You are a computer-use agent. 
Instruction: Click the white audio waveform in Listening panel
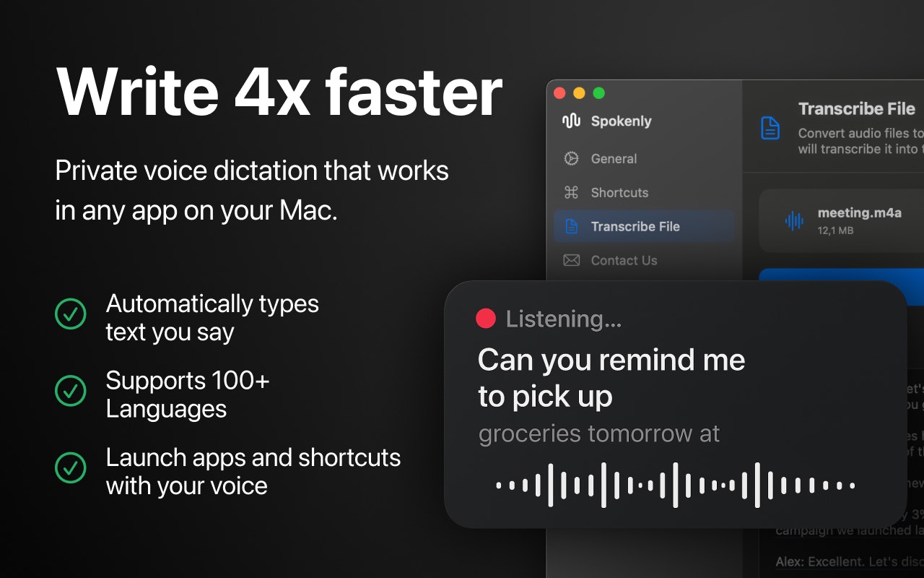pyautogui.click(x=675, y=486)
